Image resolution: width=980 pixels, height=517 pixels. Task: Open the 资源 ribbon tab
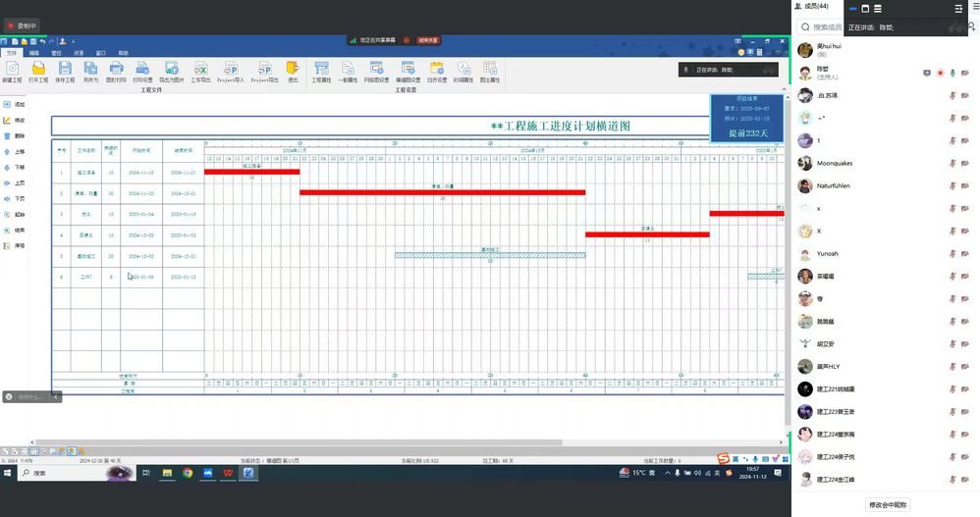tap(79, 53)
